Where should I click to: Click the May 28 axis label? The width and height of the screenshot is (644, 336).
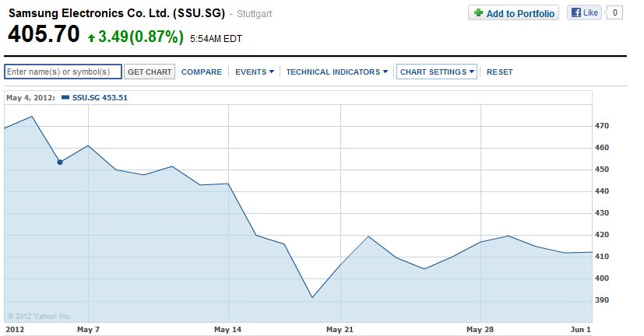[x=480, y=330]
